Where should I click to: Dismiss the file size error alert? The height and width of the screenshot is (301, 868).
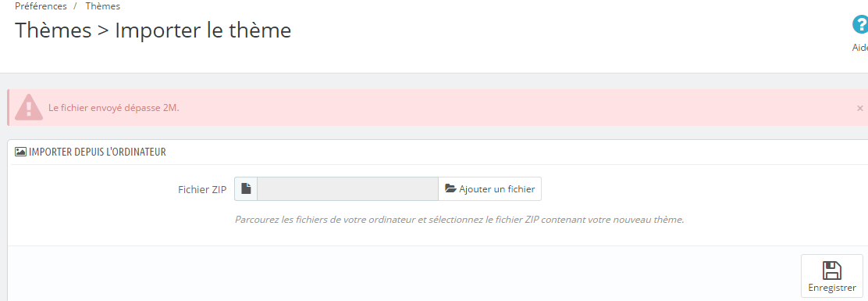click(859, 108)
